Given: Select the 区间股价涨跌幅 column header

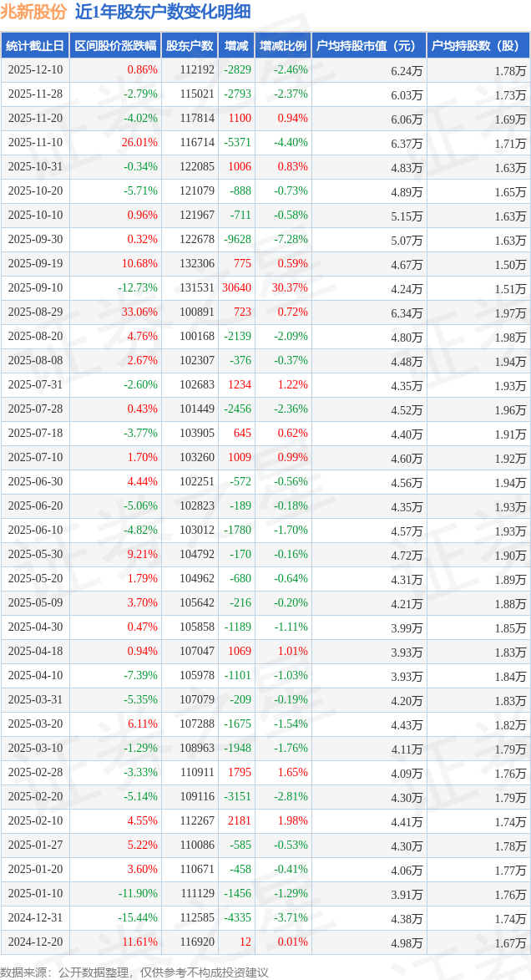Looking at the screenshot, I should click(x=114, y=46).
